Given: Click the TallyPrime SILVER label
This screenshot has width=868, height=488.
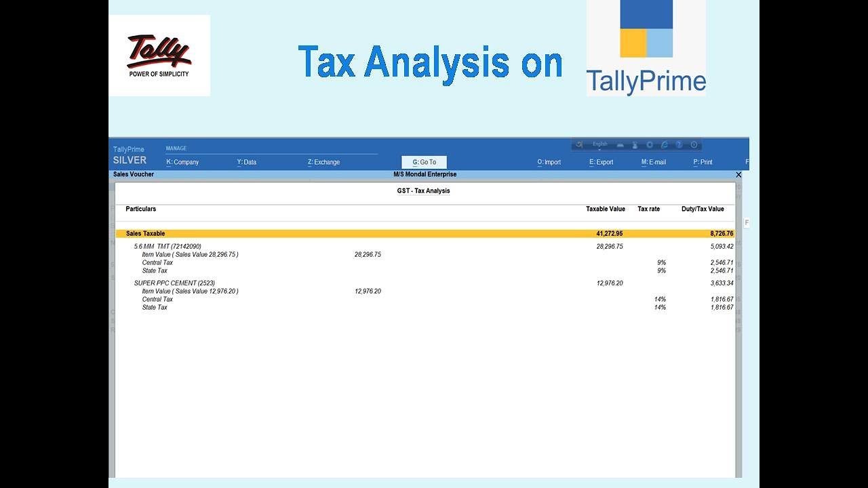Looking at the screenshot, I should coord(130,155).
